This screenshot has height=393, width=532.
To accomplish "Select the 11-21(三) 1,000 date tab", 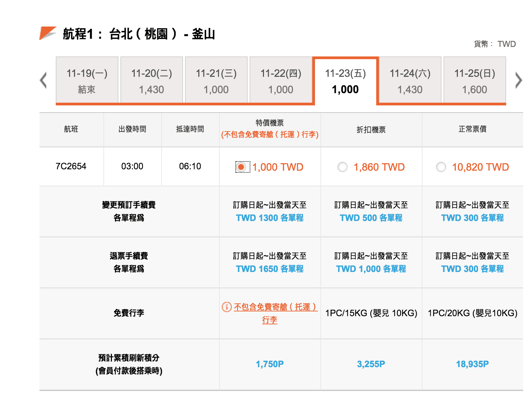I will (x=216, y=80).
